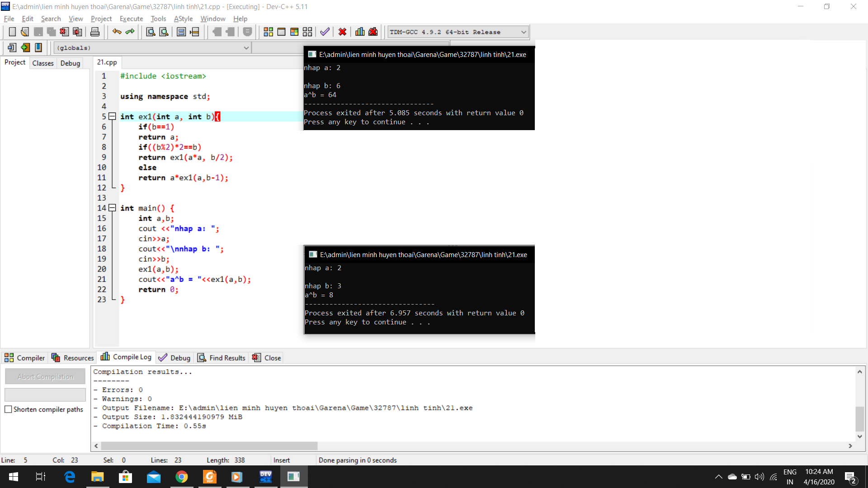The width and height of the screenshot is (868, 488).
Task: Switch to the Classes tab
Action: tap(43, 63)
